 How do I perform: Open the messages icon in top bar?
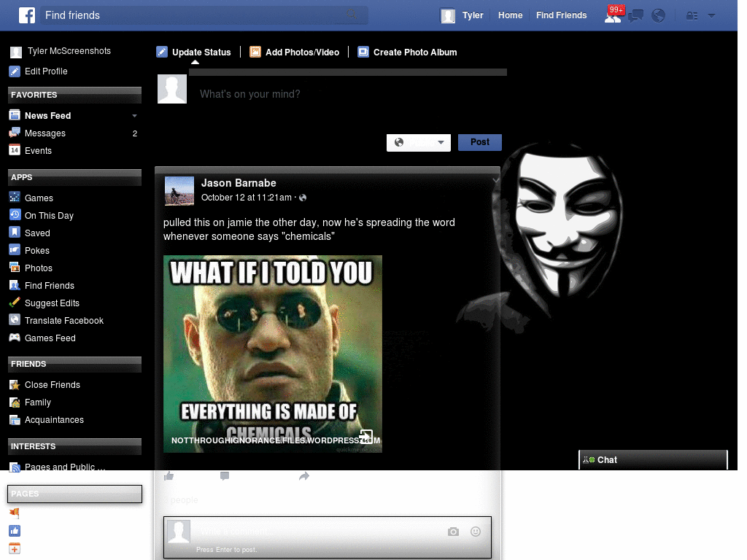[x=635, y=16]
